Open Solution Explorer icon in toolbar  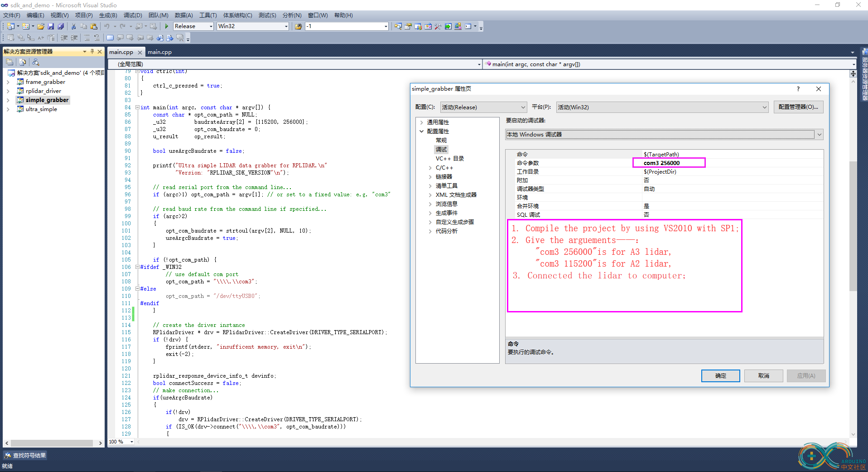pos(398,26)
